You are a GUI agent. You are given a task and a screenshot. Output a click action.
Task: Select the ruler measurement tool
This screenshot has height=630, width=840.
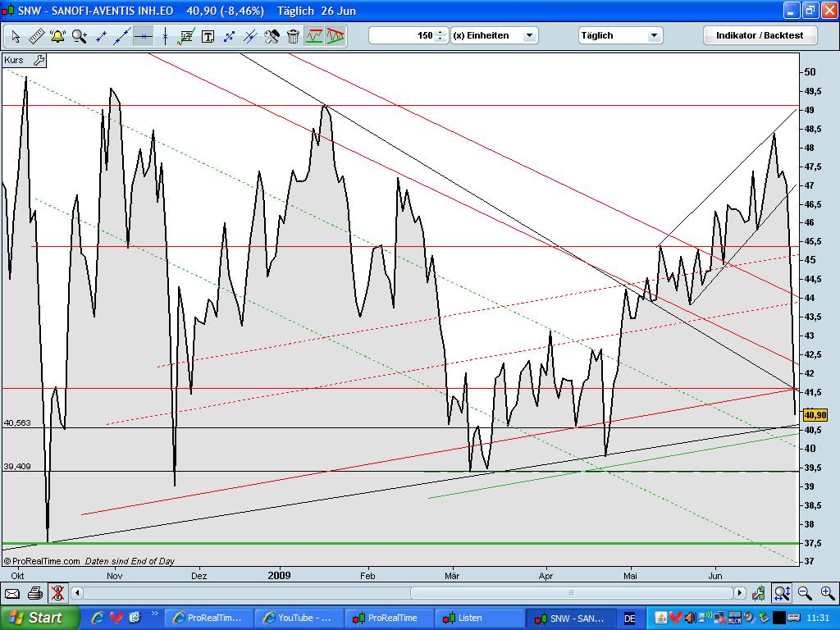click(36, 36)
